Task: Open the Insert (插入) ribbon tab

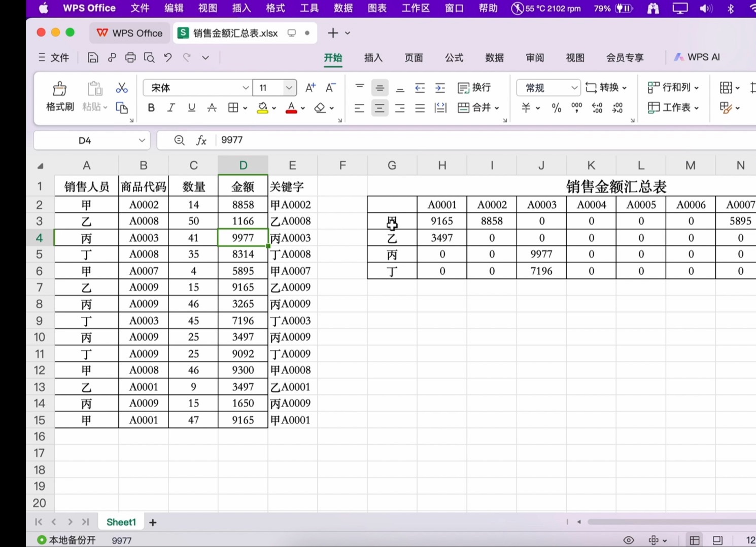Action: [373, 58]
